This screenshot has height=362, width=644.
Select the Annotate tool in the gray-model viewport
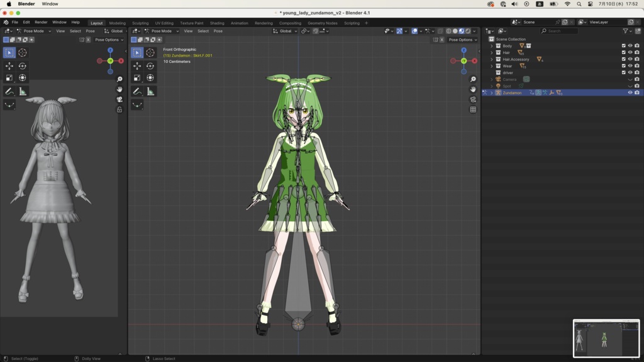pos(9,92)
